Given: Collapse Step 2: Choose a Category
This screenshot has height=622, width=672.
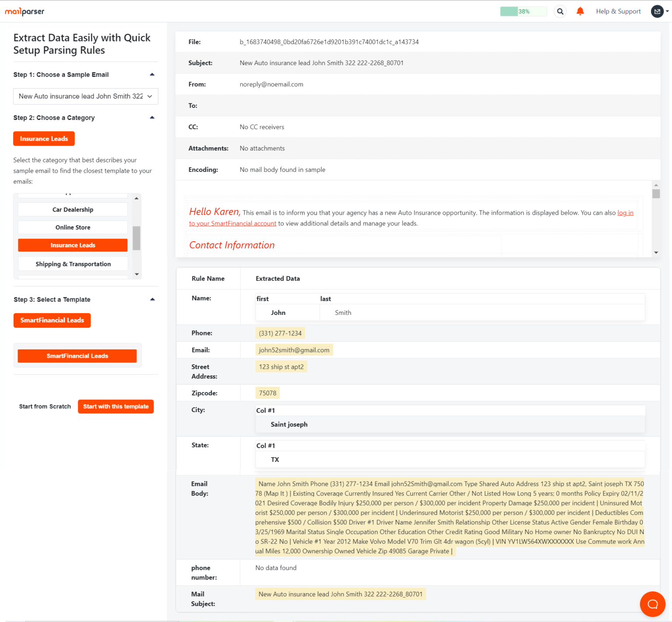Looking at the screenshot, I should coord(152,117).
